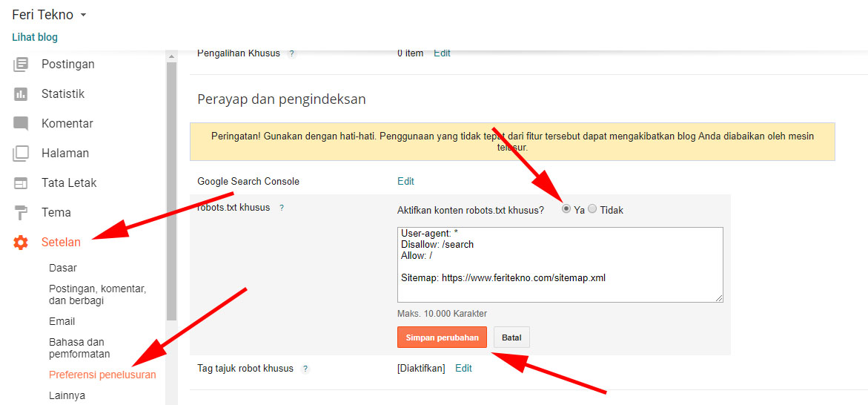Click inside the robots.txt content textarea

560,265
